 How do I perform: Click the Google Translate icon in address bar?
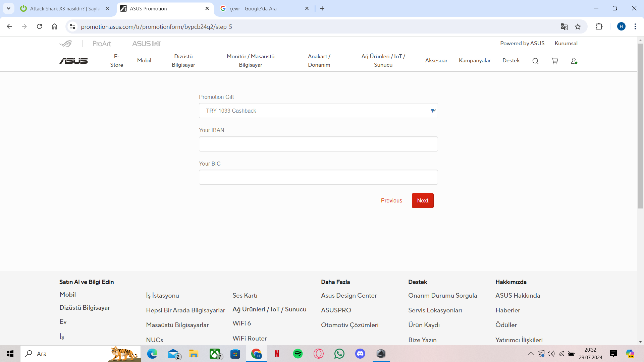pyautogui.click(x=564, y=27)
